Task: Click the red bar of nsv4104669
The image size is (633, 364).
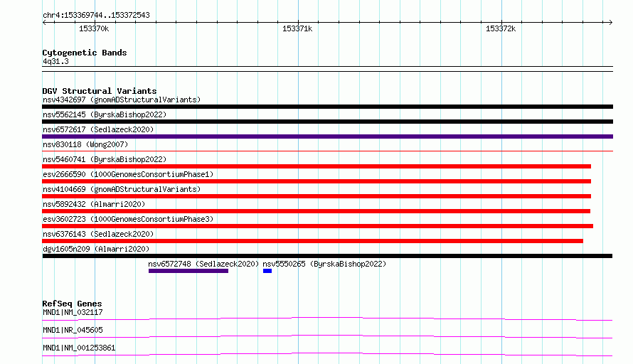Action: (316, 196)
